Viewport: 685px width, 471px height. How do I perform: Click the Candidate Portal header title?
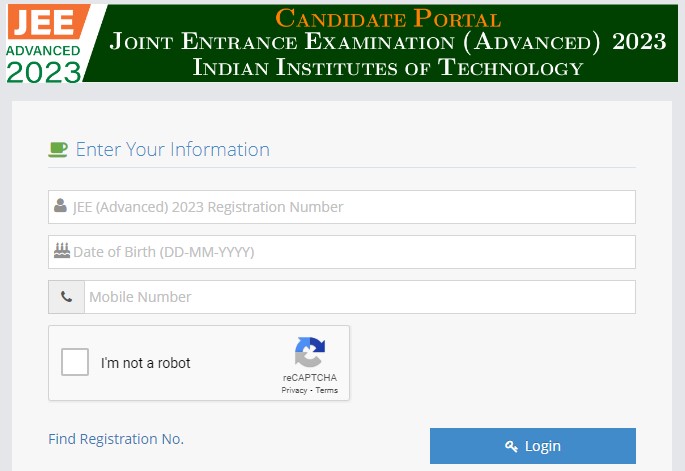pyautogui.click(x=388, y=17)
